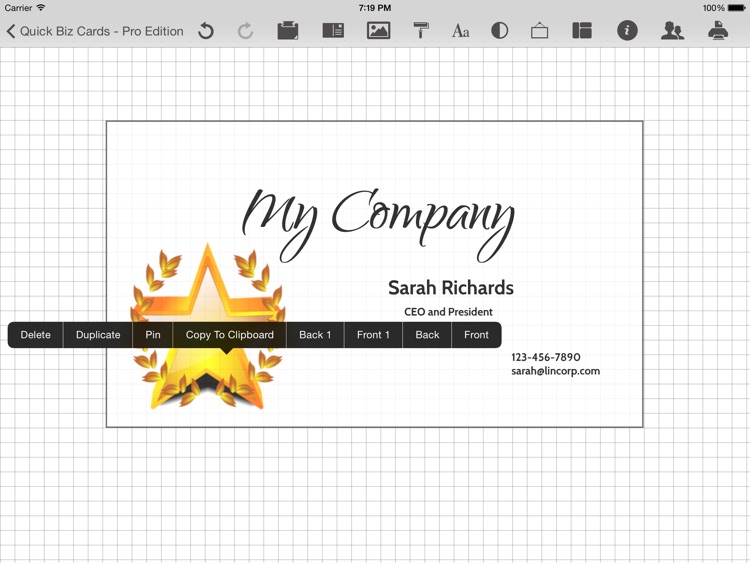This screenshot has width=750, height=563.
Task: Send the item to Front
Action: click(476, 335)
